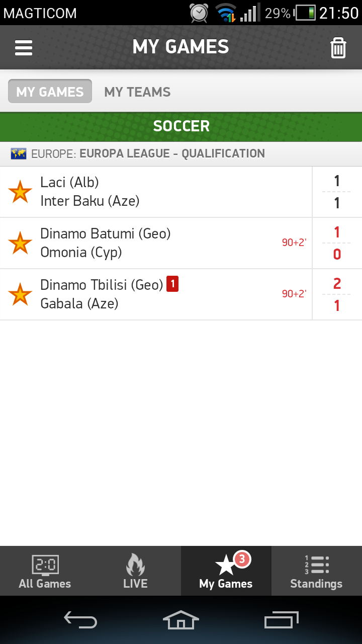Image resolution: width=362 pixels, height=644 pixels.
Task: Select the MY GAMES tab
Action: coord(50,92)
